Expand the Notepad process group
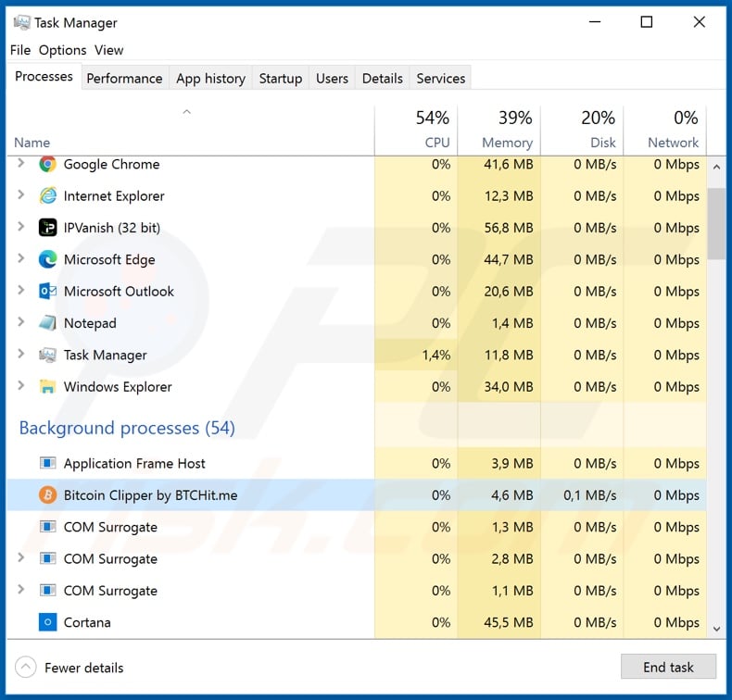732x700 pixels. pos(21,322)
